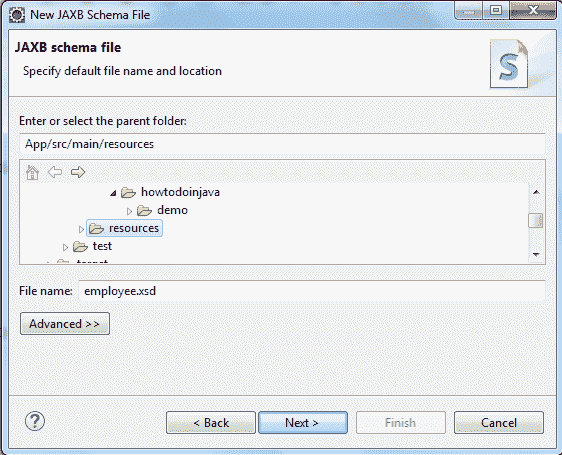Select the howtodoinjava tree row
Screen dimensions: 562x455
[x=171, y=192]
